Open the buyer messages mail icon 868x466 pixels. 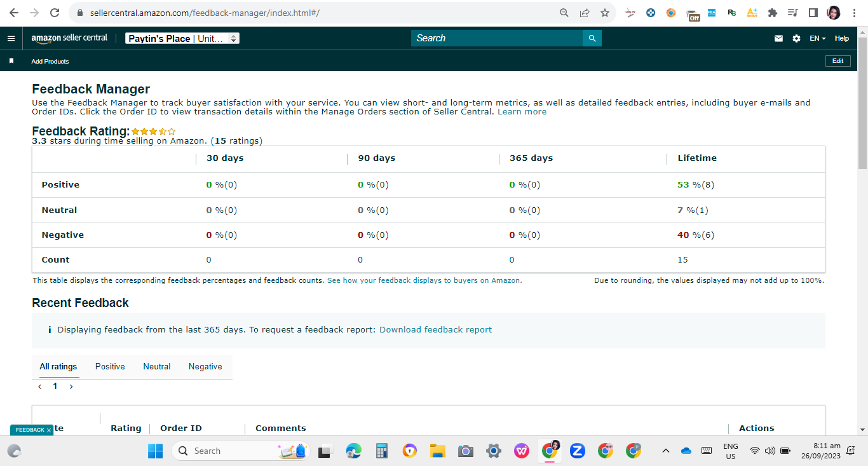(778, 38)
